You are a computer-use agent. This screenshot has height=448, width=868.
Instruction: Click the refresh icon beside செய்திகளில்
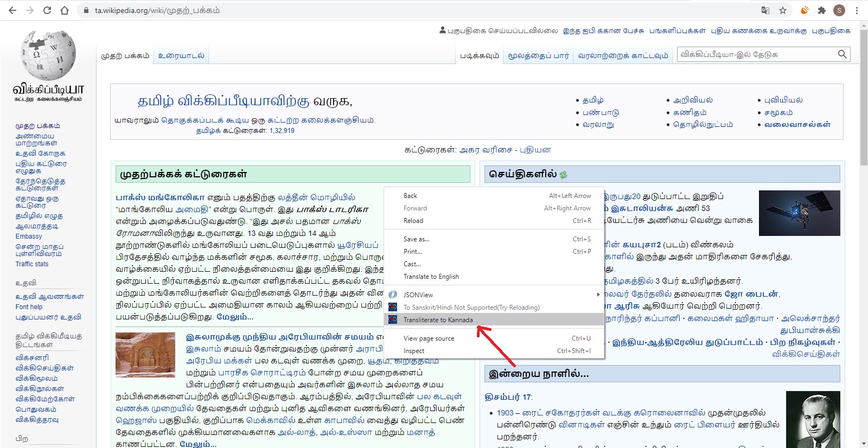click(x=564, y=175)
